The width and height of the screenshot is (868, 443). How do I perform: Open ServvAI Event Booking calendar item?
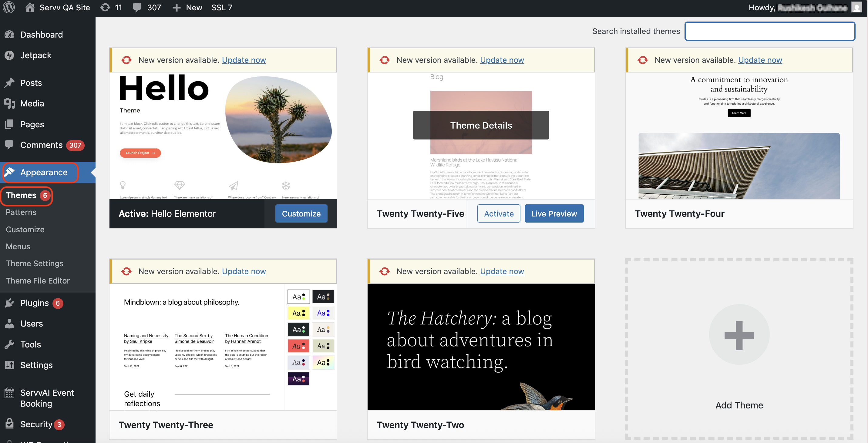tap(47, 398)
